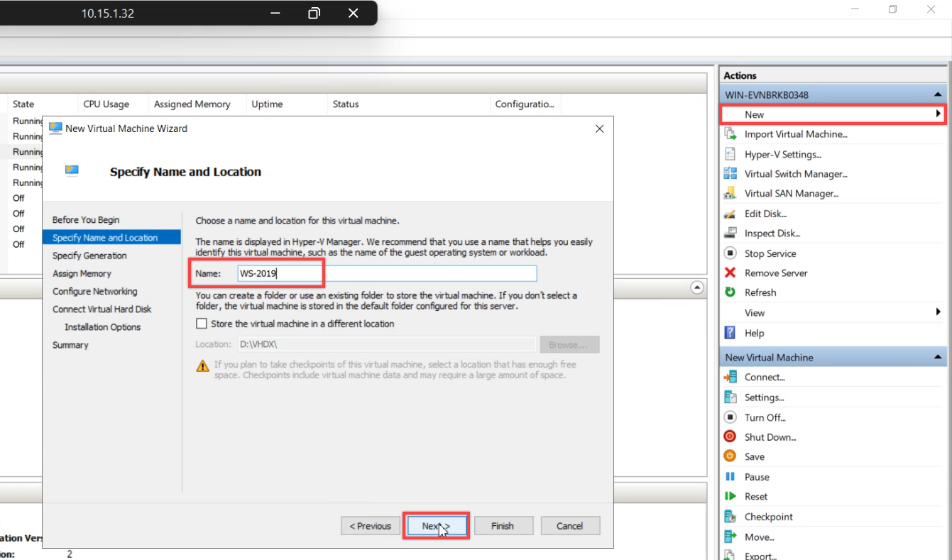The width and height of the screenshot is (952, 560).
Task: Click the Edit Disk icon
Action: (730, 214)
